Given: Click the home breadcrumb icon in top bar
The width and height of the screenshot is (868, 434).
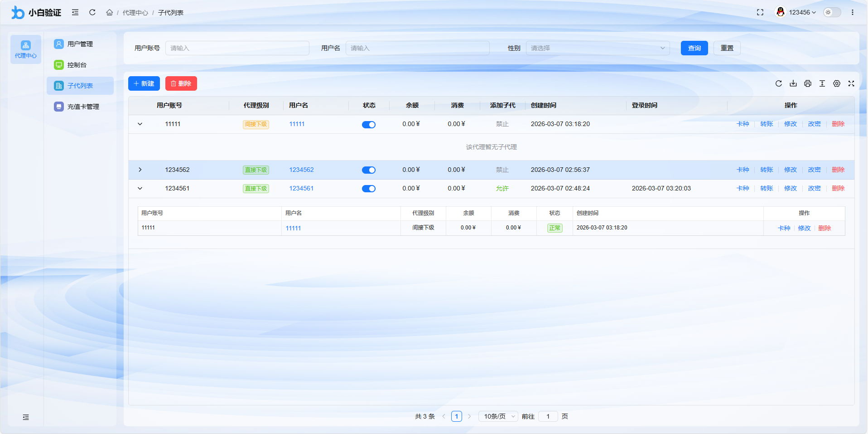Looking at the screenshot, I should [x=109, y=12].
